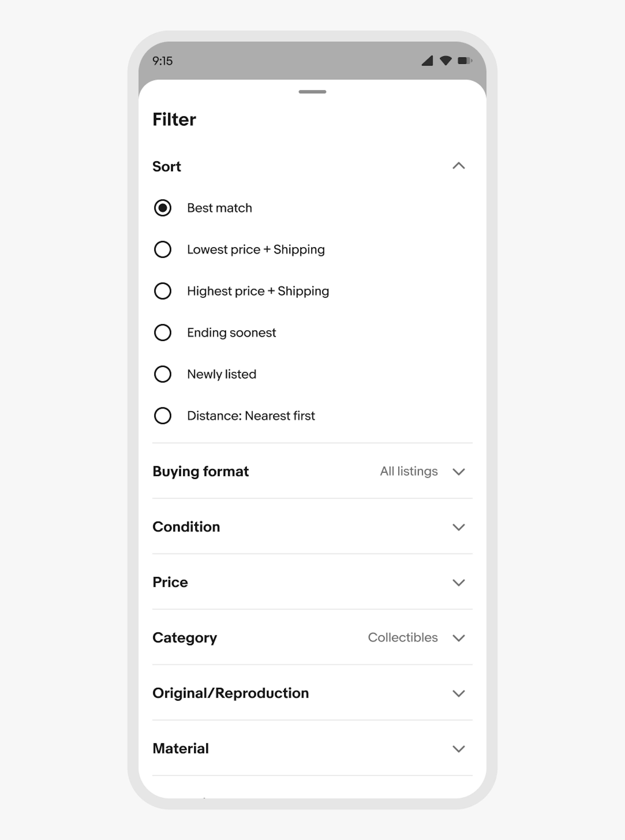625x840 pixels.
Task: Expand the Original/Reproduction section
Action: pos(459,693)
